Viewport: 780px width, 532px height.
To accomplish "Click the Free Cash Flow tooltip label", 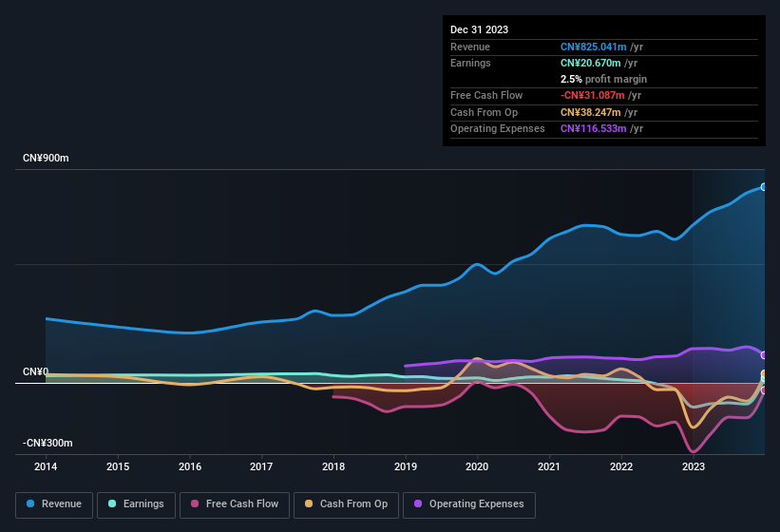I will point(486,95).
